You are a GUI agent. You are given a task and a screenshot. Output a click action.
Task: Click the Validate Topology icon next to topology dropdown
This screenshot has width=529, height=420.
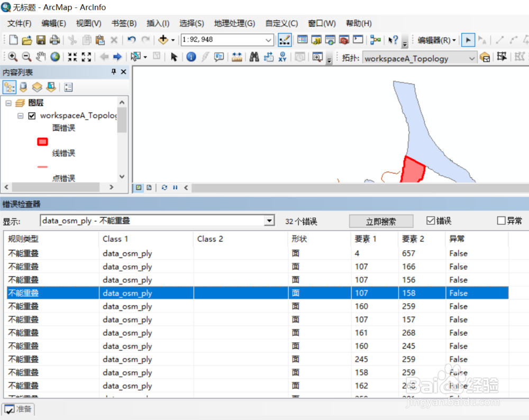pos(485,58)
